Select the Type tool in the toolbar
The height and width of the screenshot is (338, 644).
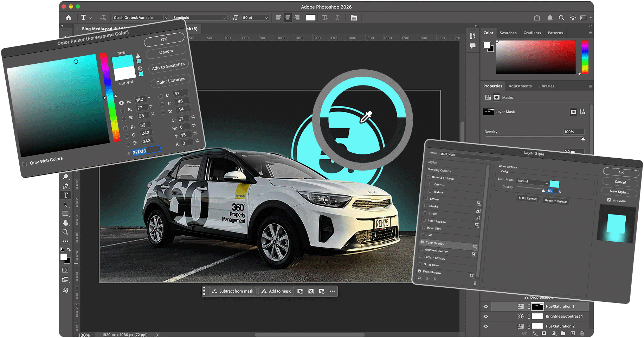click(x=65, y=195)
